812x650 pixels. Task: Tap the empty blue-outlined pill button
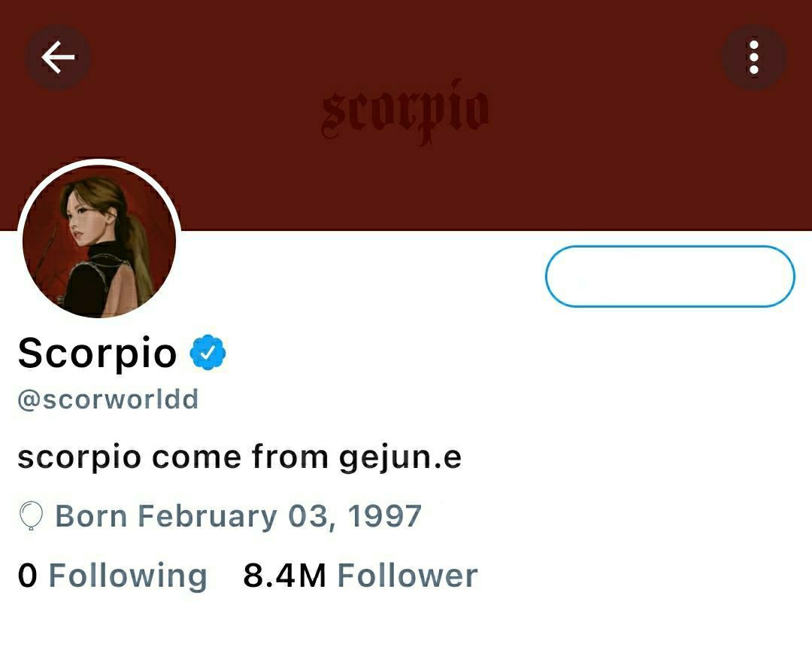click(x=670, y=276)
